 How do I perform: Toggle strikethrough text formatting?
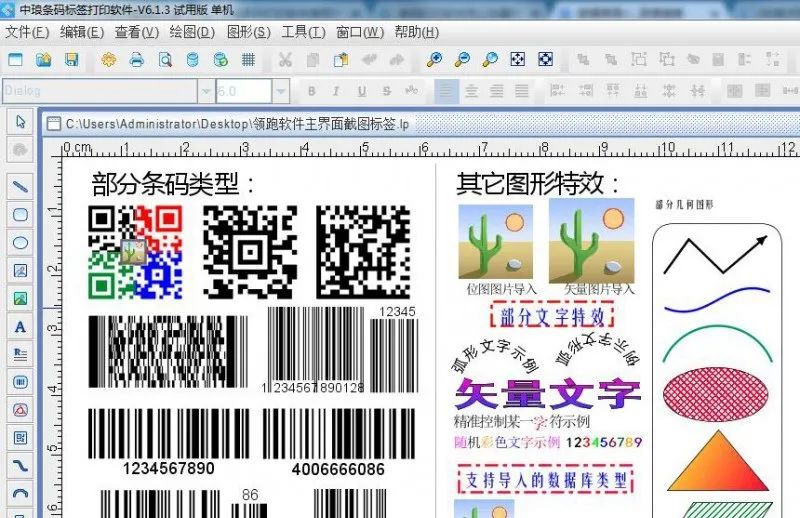click(387, 91)
